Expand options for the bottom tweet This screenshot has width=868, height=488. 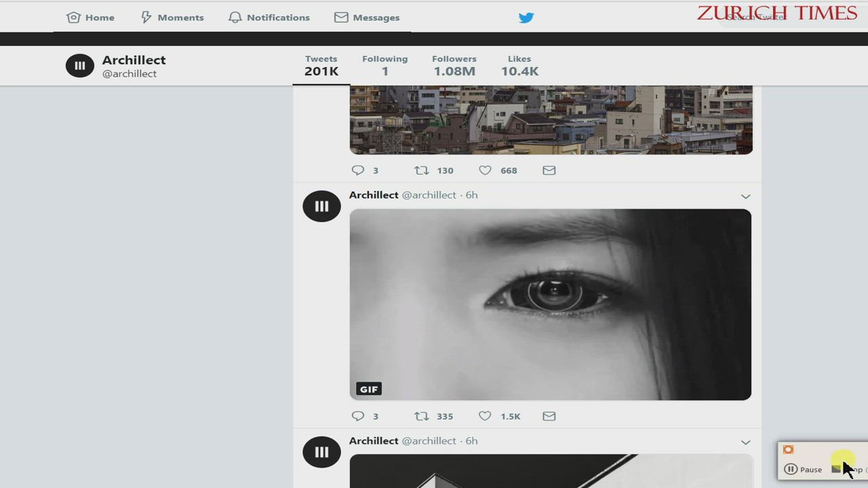pos(745,443)
